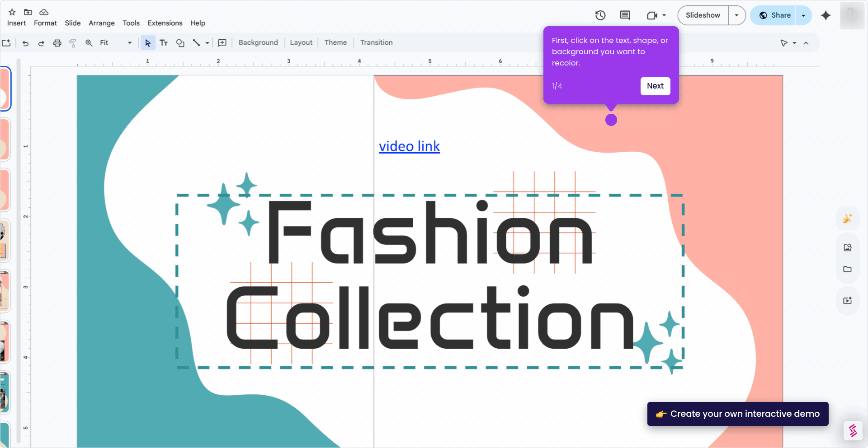Undo the last action
The image size is (868, 448).
pos(26,43)
